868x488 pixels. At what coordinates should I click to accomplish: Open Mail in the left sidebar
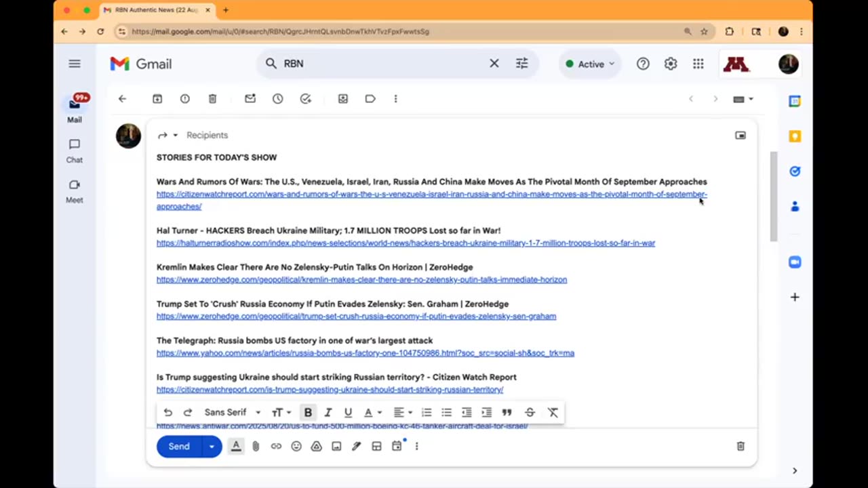(75, 109)
